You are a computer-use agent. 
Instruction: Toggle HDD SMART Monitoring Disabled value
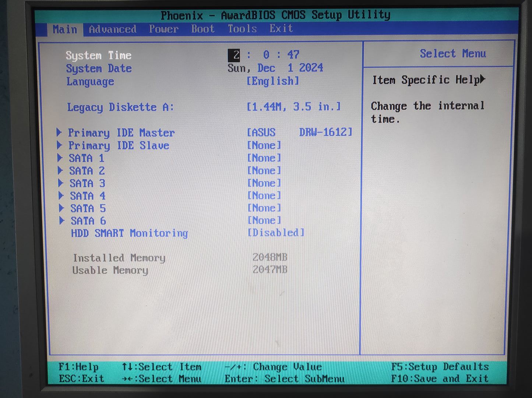[x=276, y=233]
